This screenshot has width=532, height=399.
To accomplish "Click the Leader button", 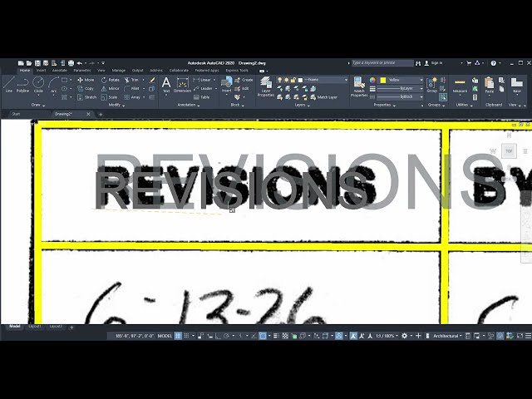I will pos(203,89).
